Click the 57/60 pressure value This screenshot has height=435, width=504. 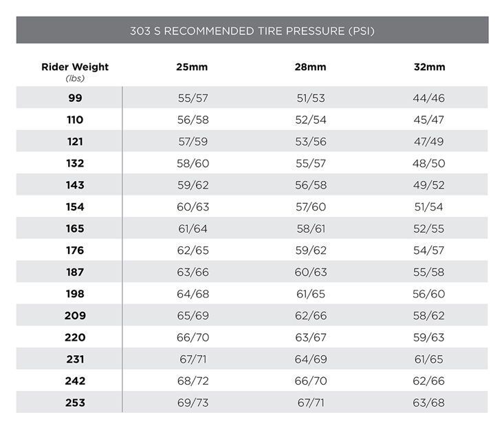tap(311, 206)
